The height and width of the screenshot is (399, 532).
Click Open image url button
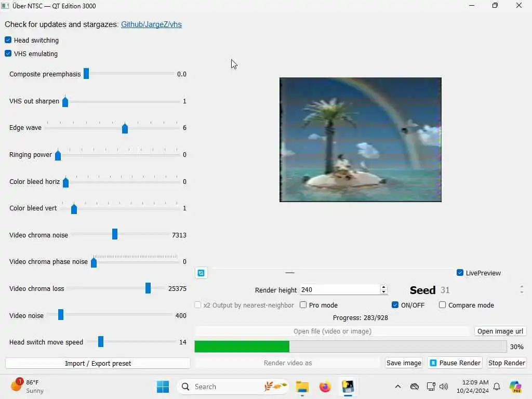[x=500, y=331]
